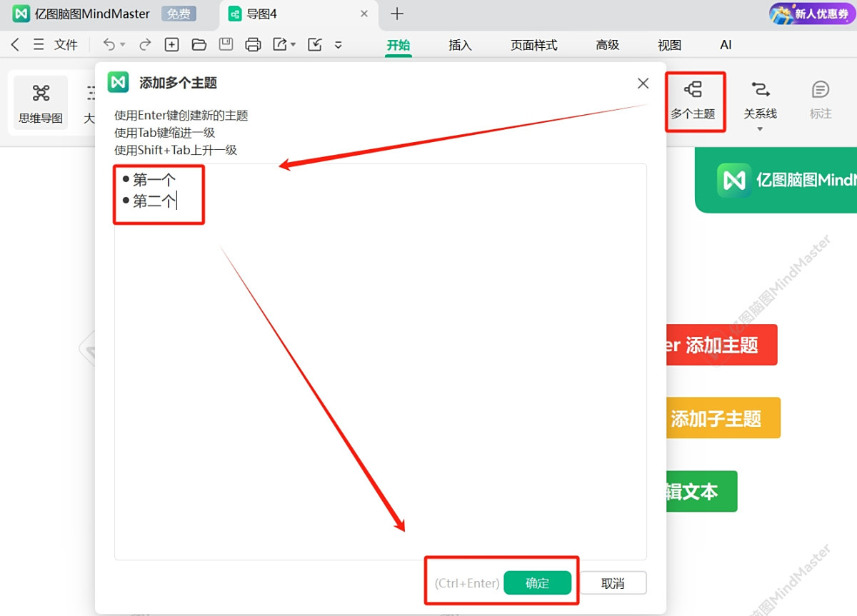The height and width of the screenshot is (616, 857).
Task: Create a new file with the plus-box icon
Action: [171, 45]
